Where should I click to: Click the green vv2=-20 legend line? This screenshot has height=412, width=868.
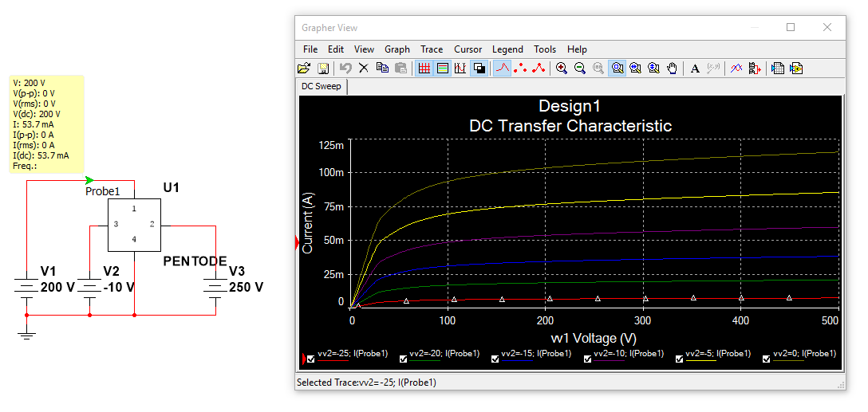(x=425, y=361)
